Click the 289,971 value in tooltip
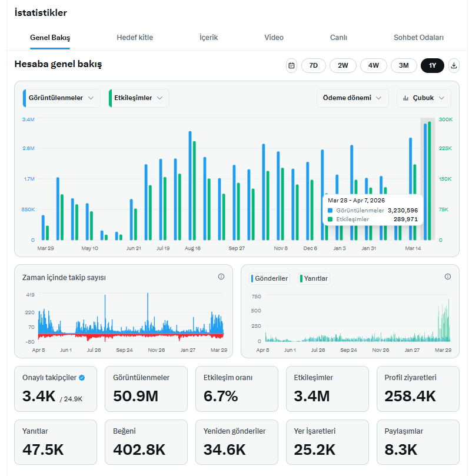Screen dimensions: 469x476 point(405,219)
